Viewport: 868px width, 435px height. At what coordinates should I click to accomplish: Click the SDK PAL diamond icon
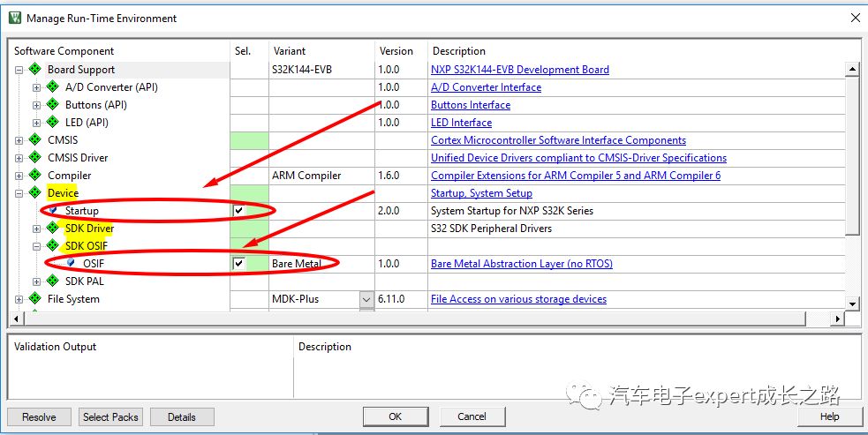pyautogui.click(x=53, y=281)
